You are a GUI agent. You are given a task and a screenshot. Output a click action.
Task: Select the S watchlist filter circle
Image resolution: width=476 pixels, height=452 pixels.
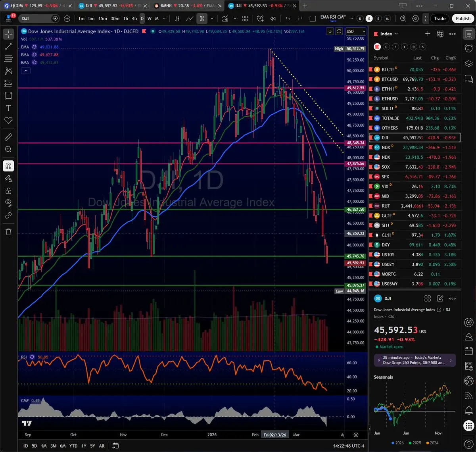(x=423, y=47)
